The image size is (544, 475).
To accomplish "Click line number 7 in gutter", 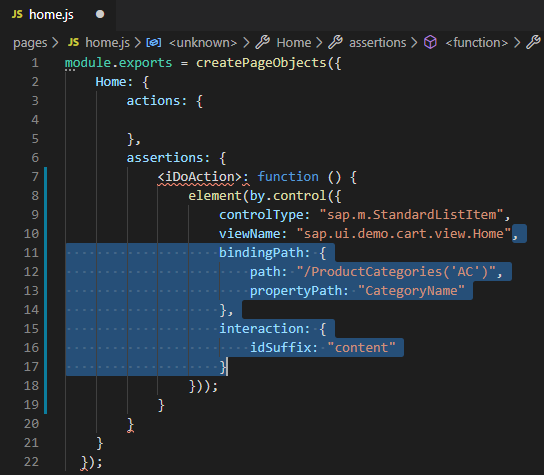I will click(x=35, y=177).
